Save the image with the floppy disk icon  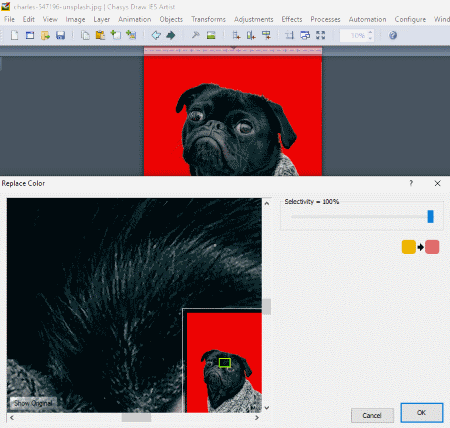point(60,35)
